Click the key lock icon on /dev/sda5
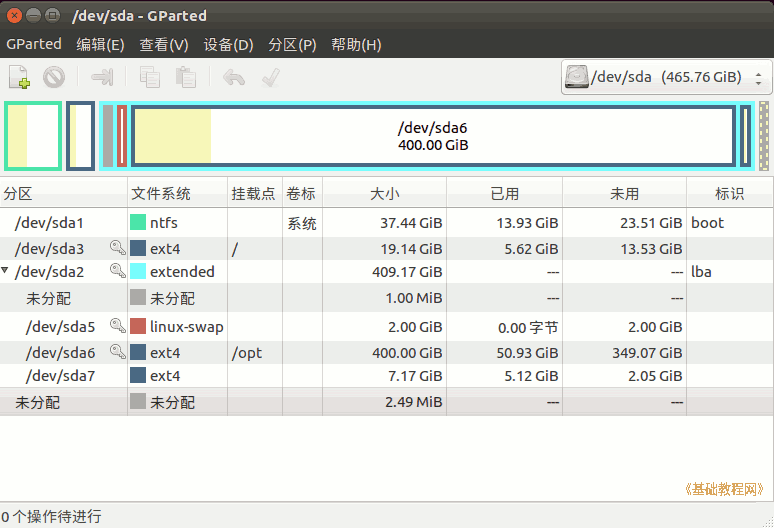Viewport: 774px width, 528px height. (x=117, y=325)
